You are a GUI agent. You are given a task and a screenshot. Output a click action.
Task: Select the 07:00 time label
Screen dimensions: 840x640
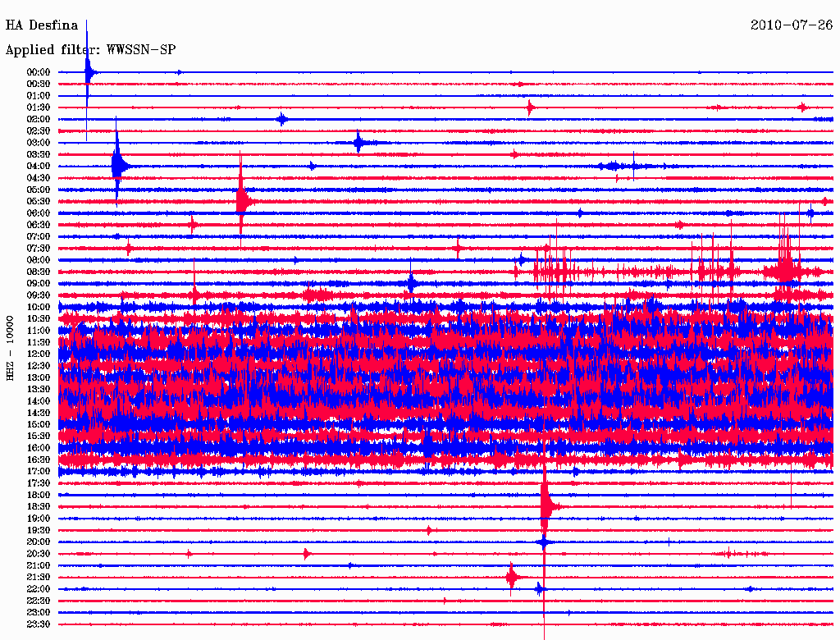coord(39,237)
